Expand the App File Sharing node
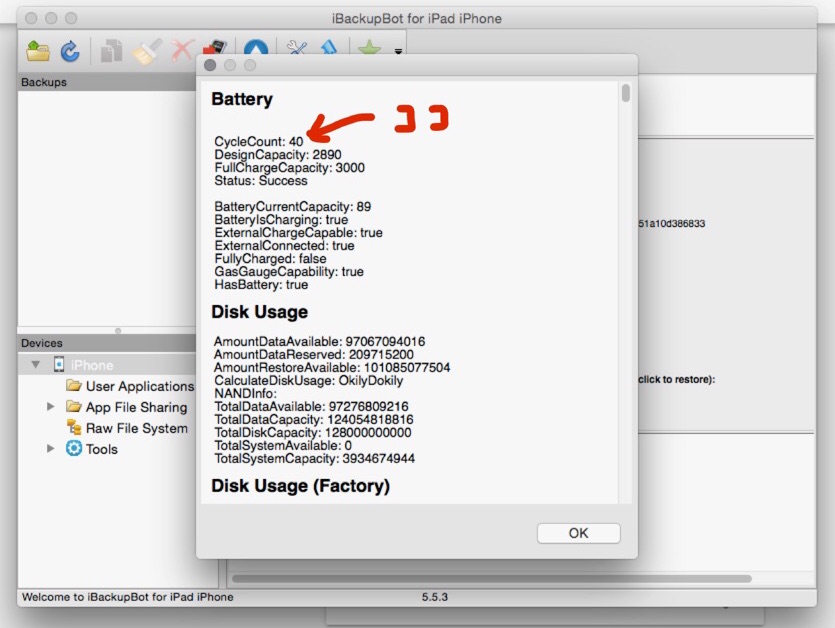This screenshot has width=835, height=628. pyautogui.click(x=51, y=406)
